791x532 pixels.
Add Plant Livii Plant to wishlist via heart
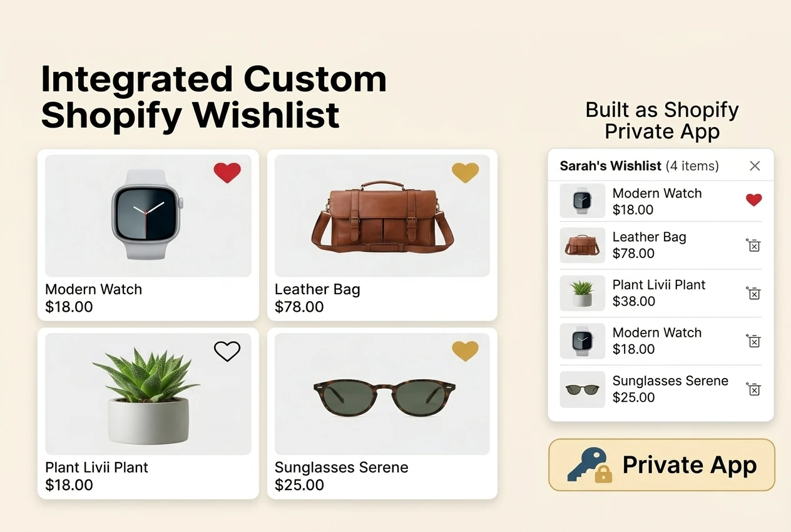(x=227, y=351)
